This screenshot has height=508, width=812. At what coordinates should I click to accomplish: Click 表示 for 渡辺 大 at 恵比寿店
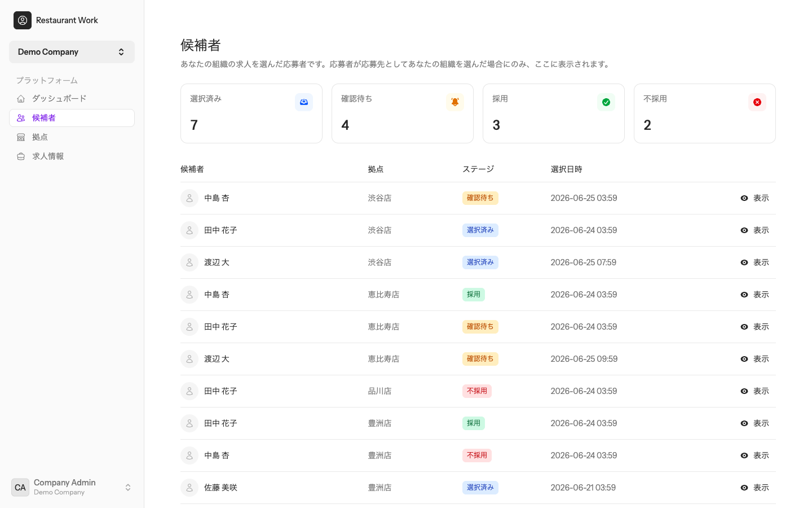click(x=755, y=359)
